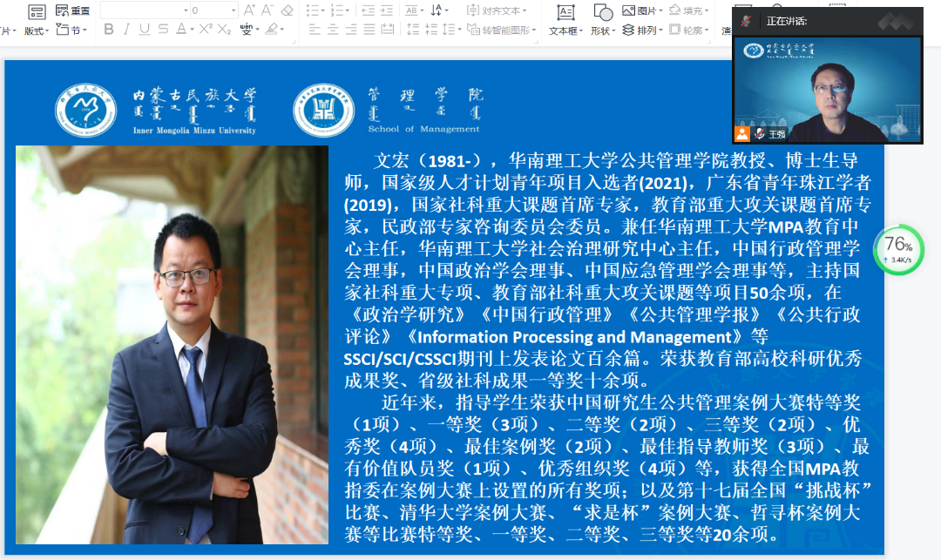
Task: Clear formatting with the eraser icon
Action: coord(287,10)
